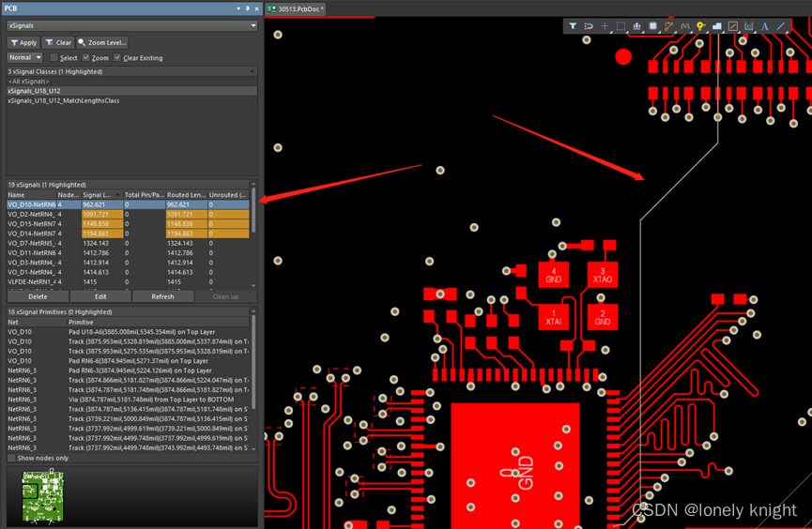Open the PCB panel options arrow

(x=238, y=8)
